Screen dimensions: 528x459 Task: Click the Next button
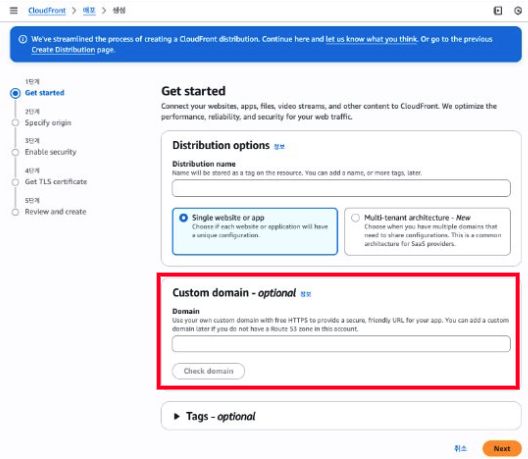tap(502, 449)
